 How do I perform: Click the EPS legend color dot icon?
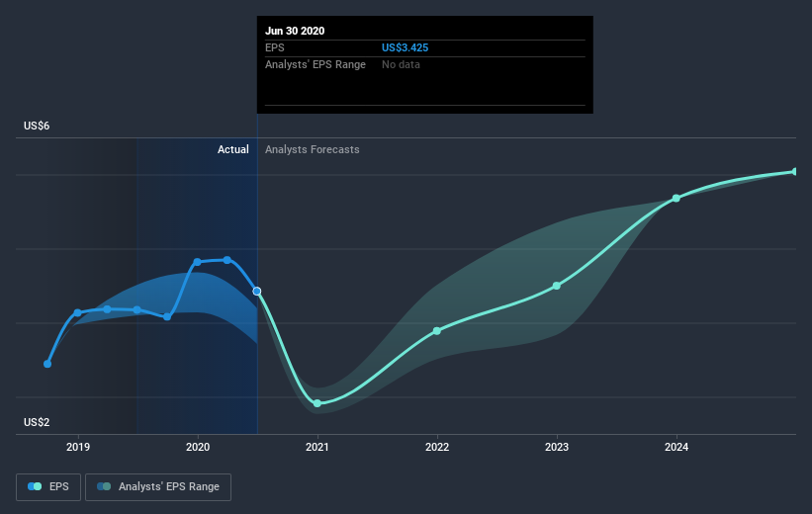pyautogui.click(x=35, y=486)
